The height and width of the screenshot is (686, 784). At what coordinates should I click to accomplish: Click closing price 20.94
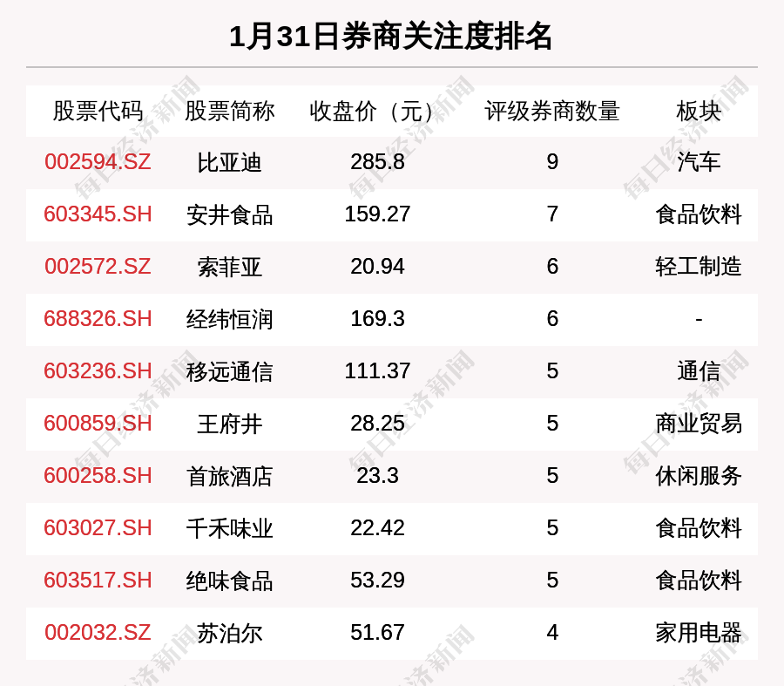[x=377, y=266]
